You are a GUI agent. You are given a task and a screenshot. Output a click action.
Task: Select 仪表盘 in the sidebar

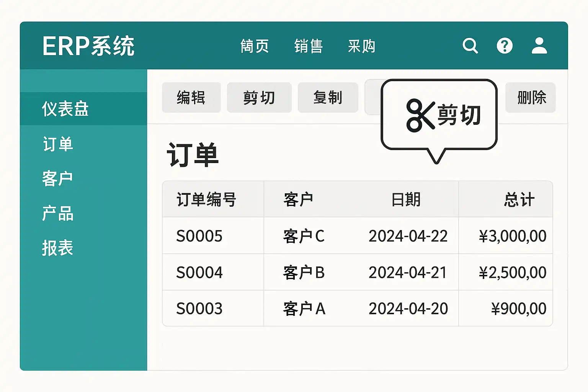click(x=65, y=109)
